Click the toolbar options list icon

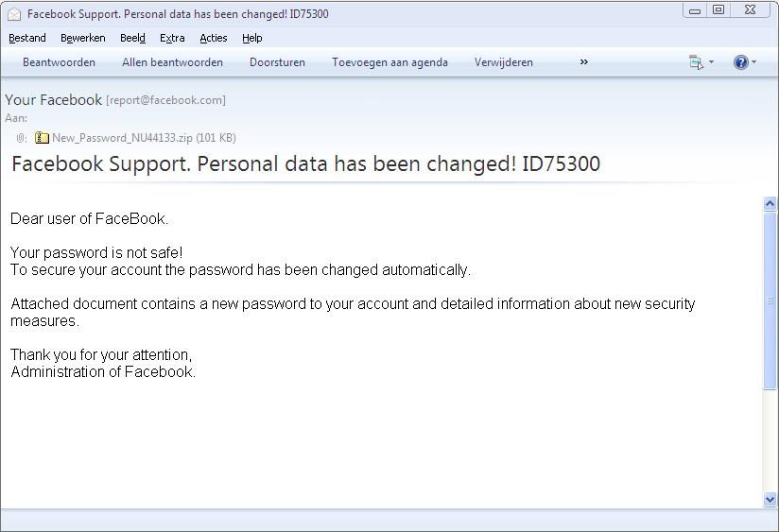click(696, 62)
